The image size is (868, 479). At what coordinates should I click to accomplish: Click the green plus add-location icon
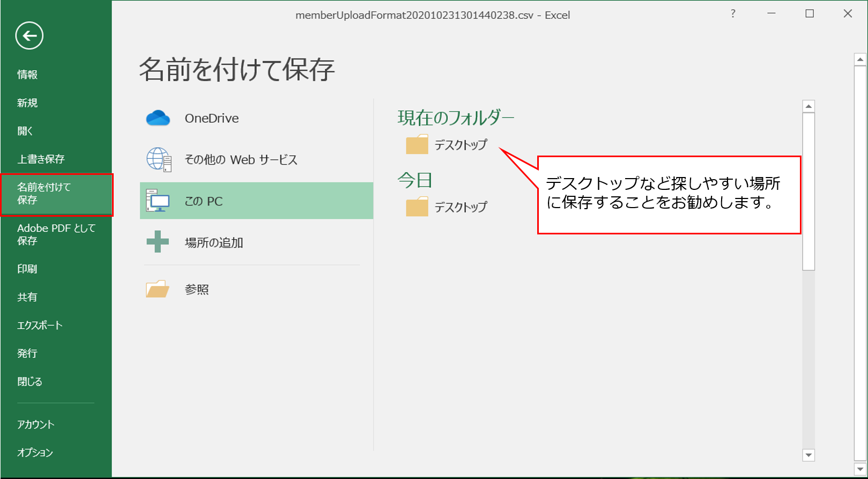158,242
